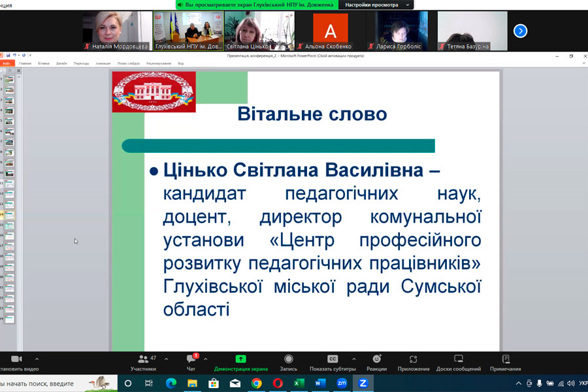588x392 pixels.
Task: Open Настройки просмотра view options dropdown
Action: coord(376,5)
